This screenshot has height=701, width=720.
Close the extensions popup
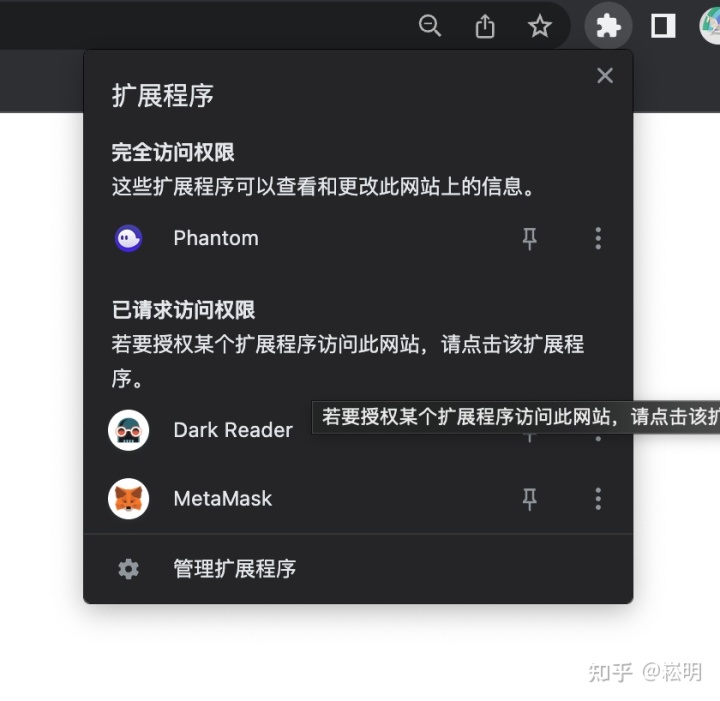[604, 76]
